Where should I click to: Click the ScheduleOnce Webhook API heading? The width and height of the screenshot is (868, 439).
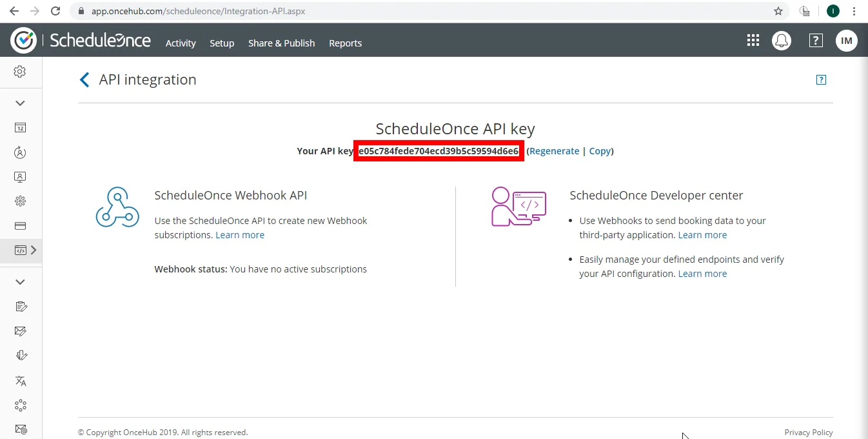point(231,196)
